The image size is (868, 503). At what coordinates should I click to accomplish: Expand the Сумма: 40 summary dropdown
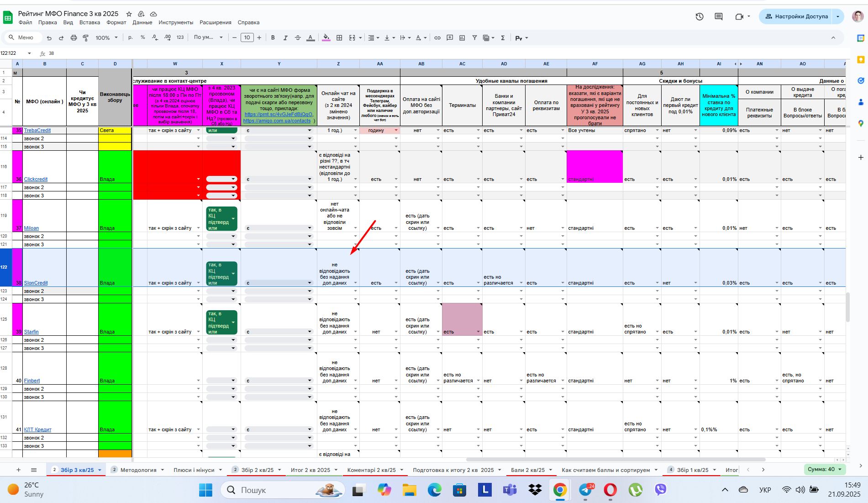[825, 469]
